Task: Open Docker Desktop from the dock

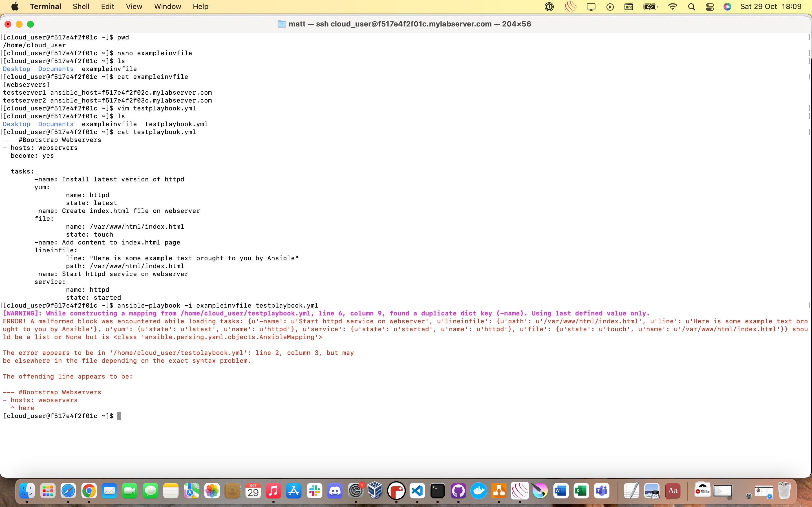Action: (x=478, y=491)
